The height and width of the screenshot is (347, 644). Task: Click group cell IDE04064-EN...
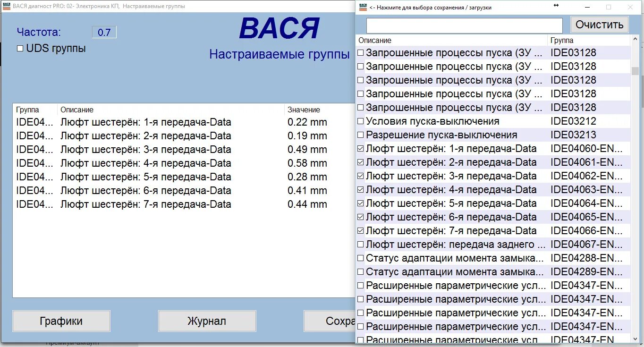586,203
